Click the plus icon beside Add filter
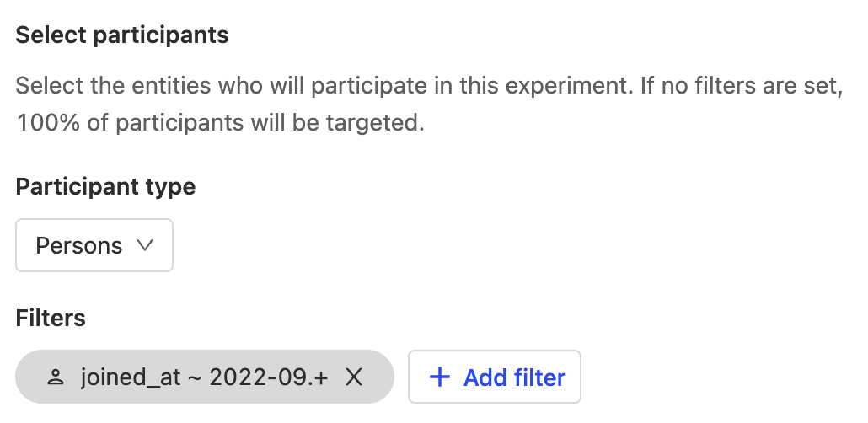The image size is (868, 423). click(x=440, y=377)
